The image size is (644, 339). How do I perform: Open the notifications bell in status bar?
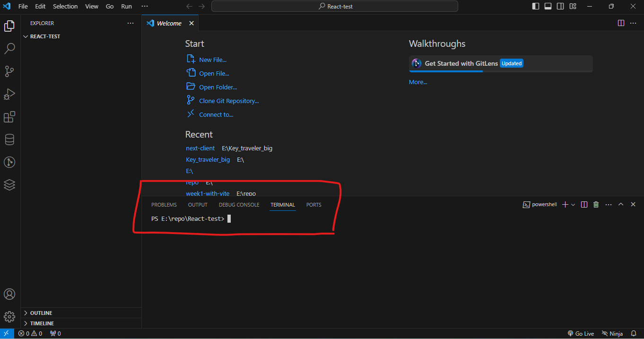[x=634, y=333]
